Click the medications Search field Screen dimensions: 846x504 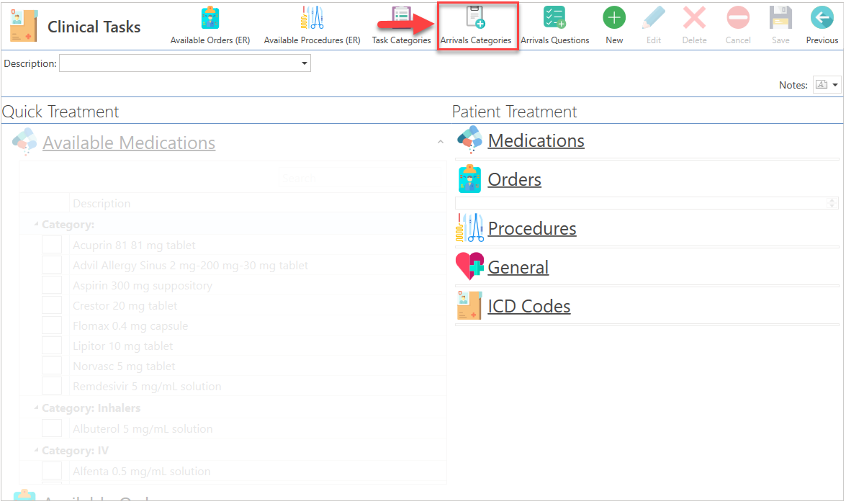click(x=360, y=178)
